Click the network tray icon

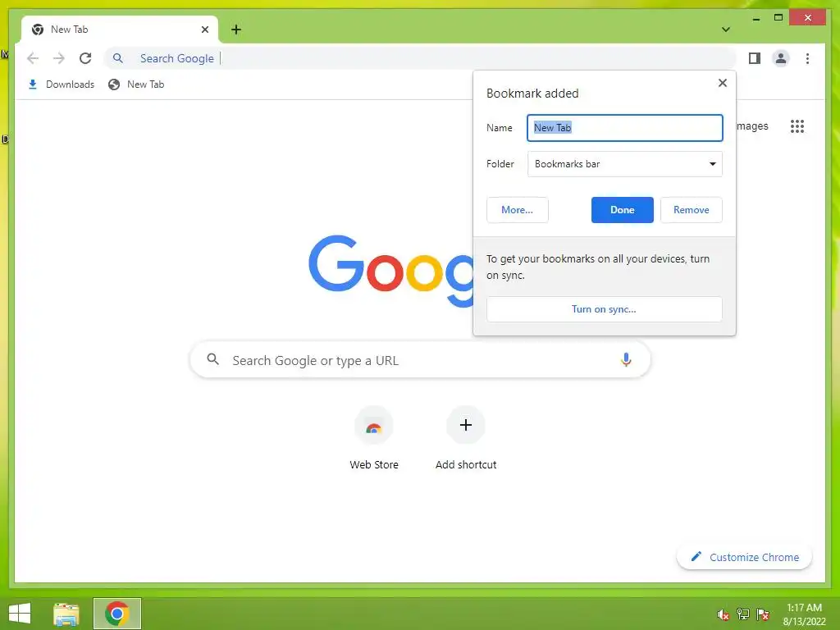(742, 614)
